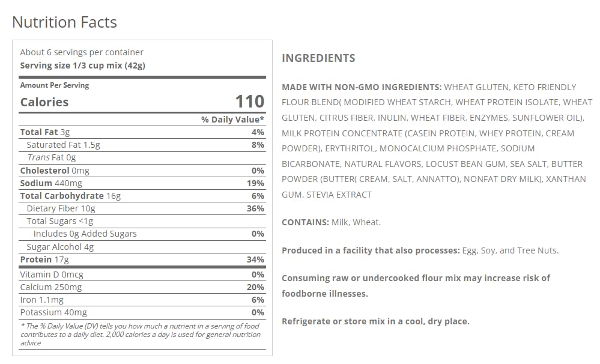The image size is (600, 364).
Task: Click the Trans Fat 0g row
Action: tap(51, 157)
